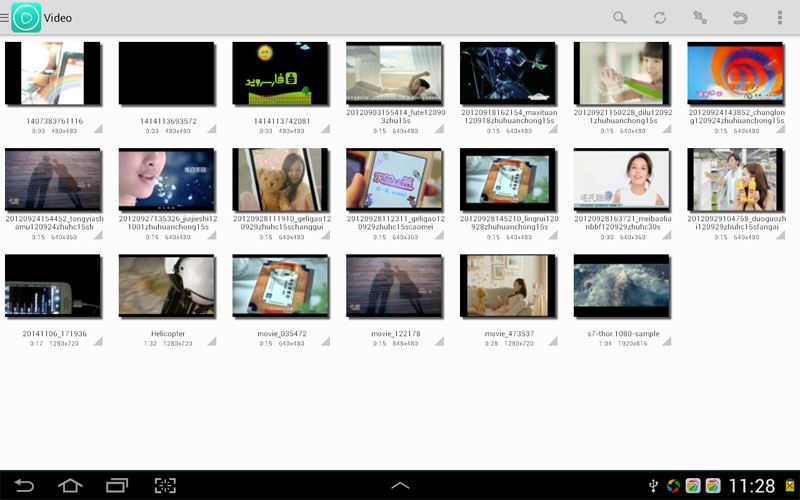
Task: Open options triangle for movie_473537
Action: (x=554, y=341)
